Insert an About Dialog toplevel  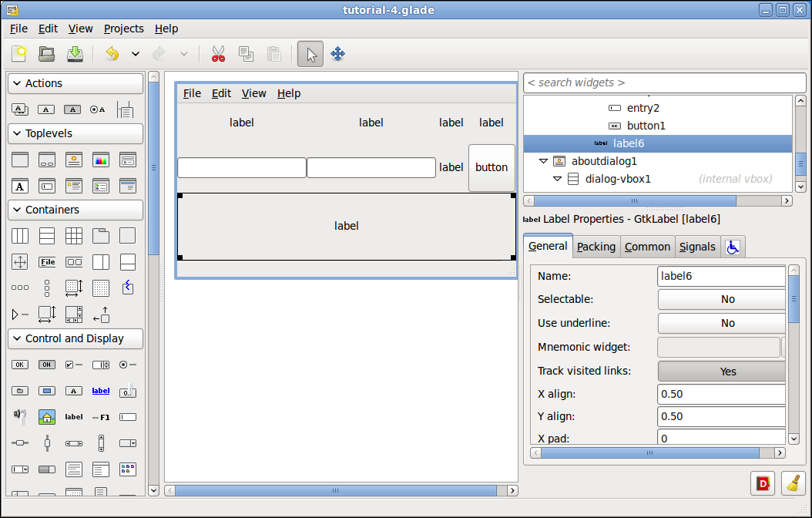pyautogui.click(x=73, y=160)
